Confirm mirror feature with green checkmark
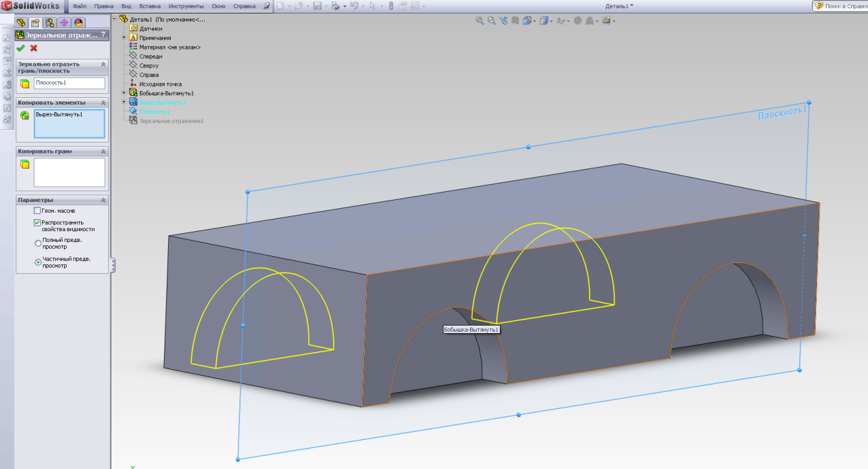868x469 pixels. click(20, 48)
